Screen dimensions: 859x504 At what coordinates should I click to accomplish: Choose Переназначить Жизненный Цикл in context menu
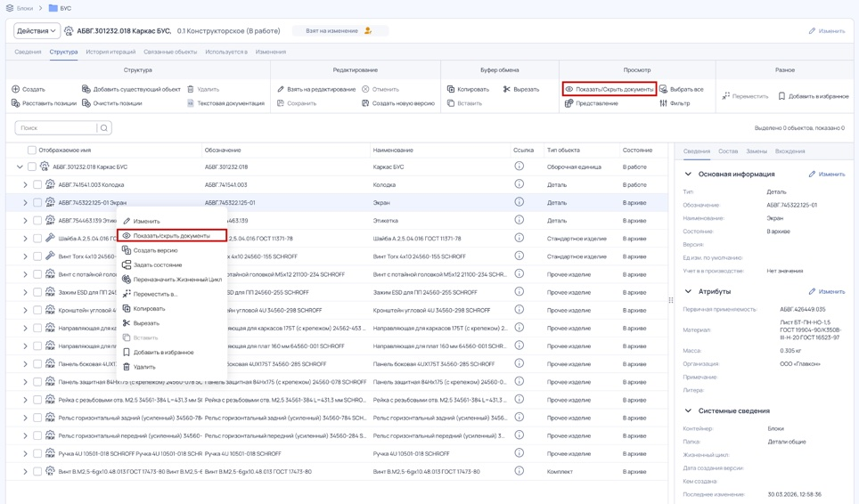point(172,280)
